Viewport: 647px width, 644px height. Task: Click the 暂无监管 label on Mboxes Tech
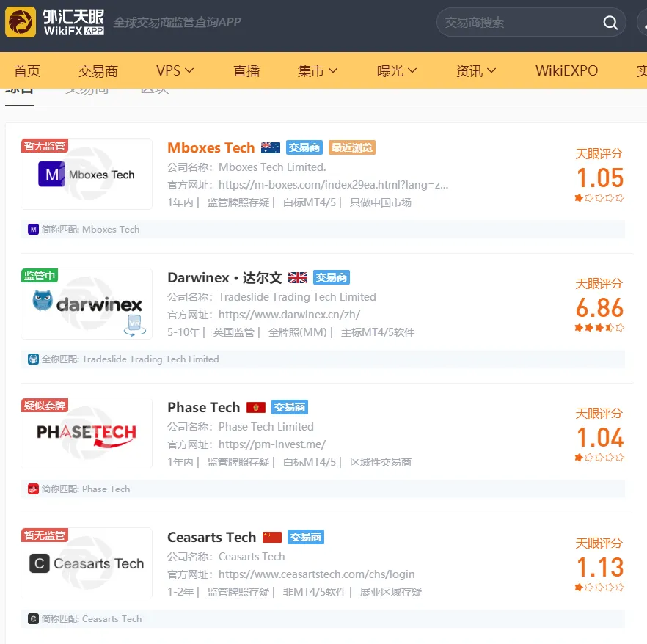pos(45,146)
